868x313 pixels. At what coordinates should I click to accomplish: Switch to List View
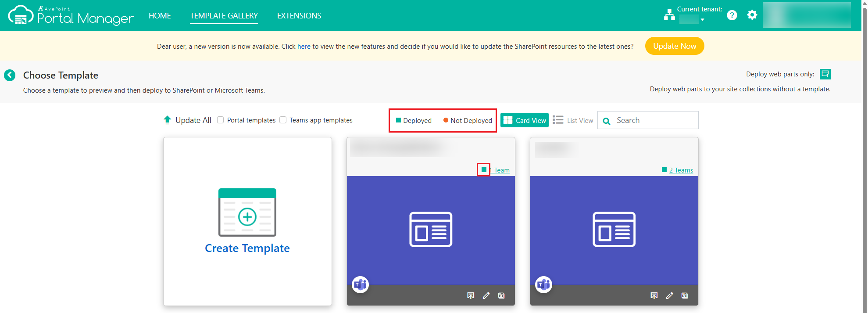(x=573, y=120)
